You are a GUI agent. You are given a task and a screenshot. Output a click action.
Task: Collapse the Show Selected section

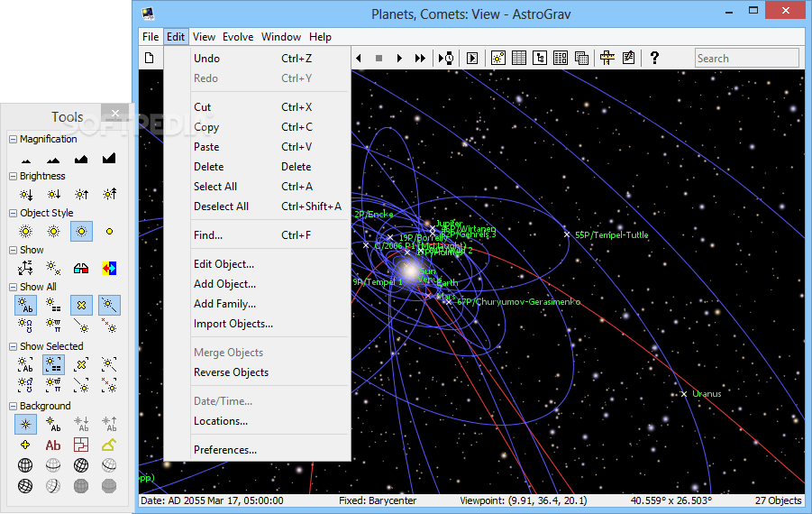pos(13,346)
